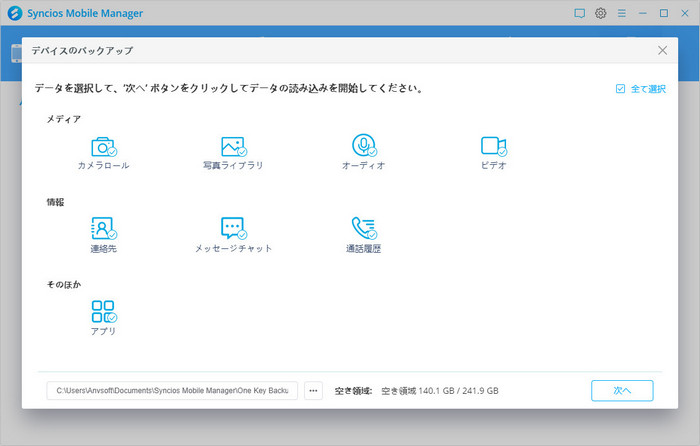Click the そのほか section heading
The width and height of the screenshot is (700, 446).
point(64,284)
